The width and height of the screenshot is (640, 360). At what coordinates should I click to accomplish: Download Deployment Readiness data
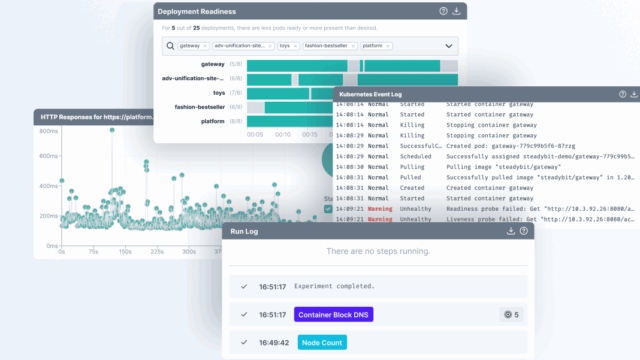pos(456,11)
